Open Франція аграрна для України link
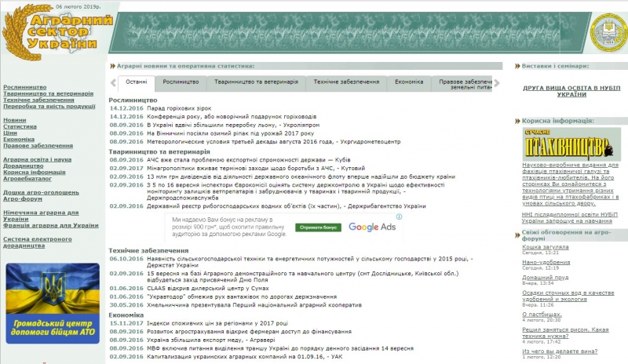This screenshot has height=364, width=628. pos(51,225)
